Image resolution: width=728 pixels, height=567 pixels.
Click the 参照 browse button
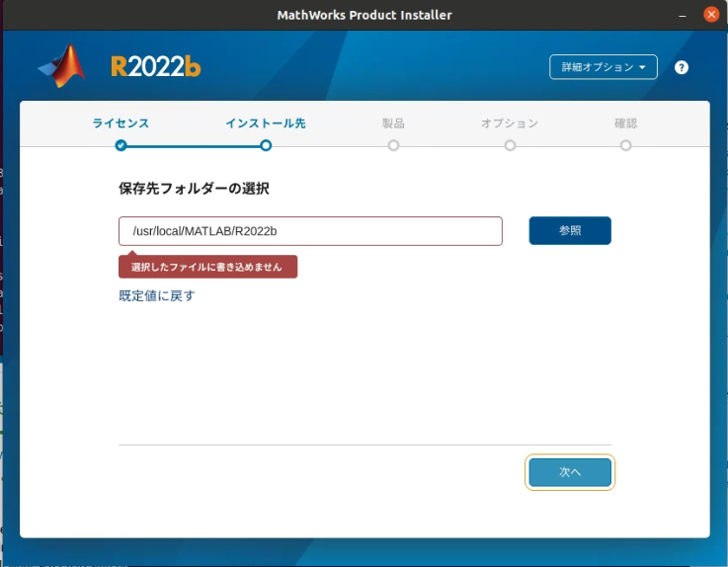pos(570,231)
